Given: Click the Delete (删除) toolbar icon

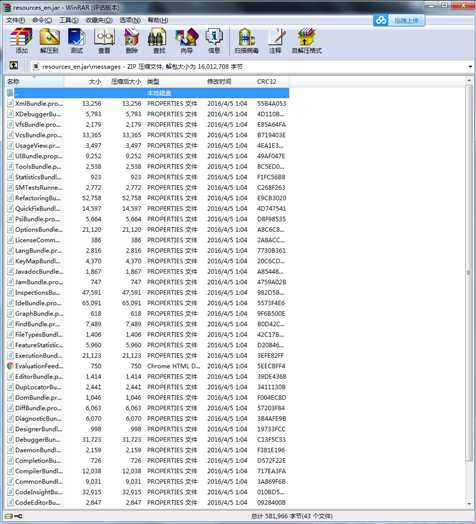Looking at the screenshot, I should pyautogui.click(x=131, y=40).
